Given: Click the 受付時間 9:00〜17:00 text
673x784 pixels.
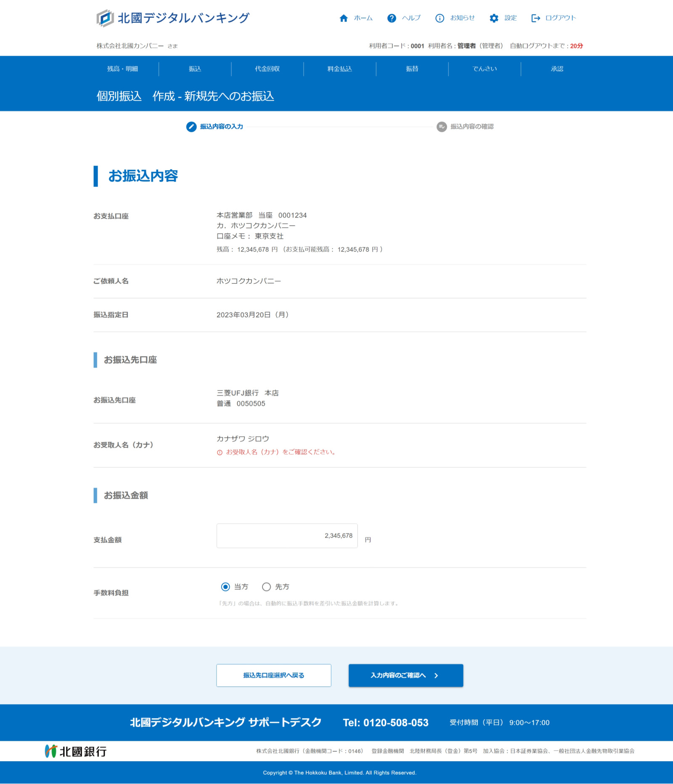Looking at the screenshot, I should (500, 723).
